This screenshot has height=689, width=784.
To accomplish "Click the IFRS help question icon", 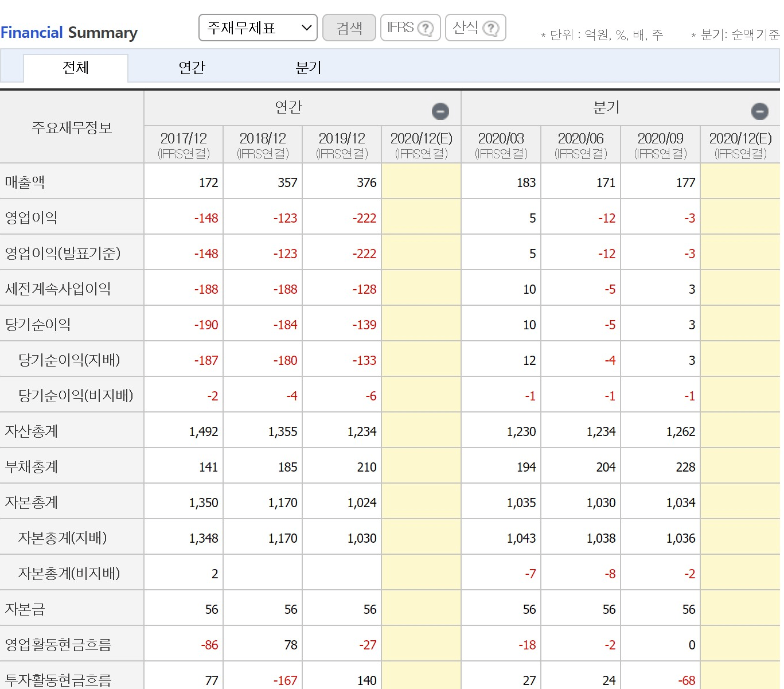I will (x=426, y=28).
